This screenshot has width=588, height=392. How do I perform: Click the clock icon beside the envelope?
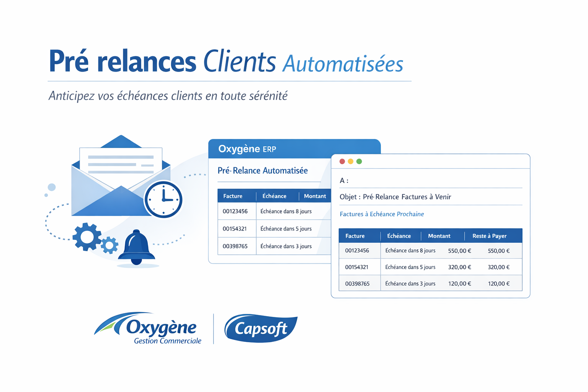pyautogui.click(x=163, y=199)
